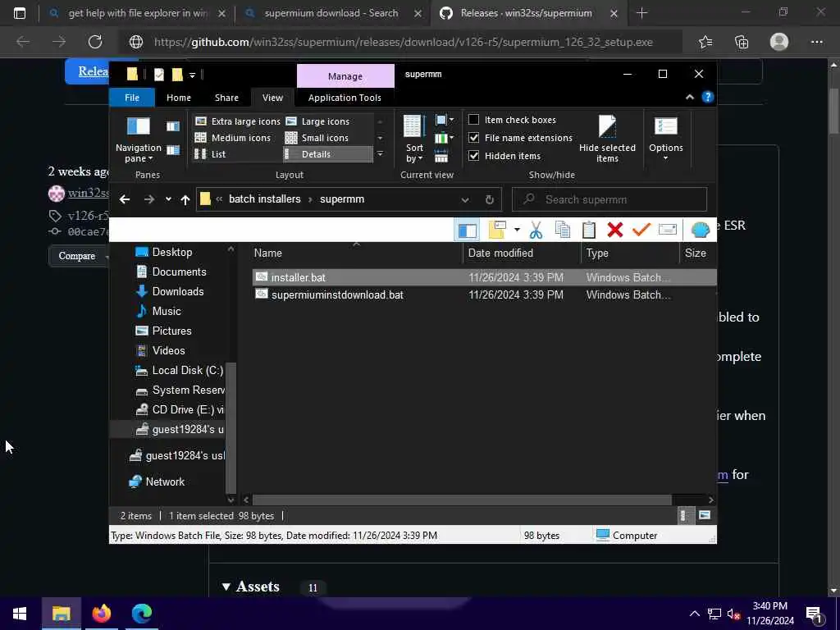Screen dimensions: 840x630
Task: Click the Windows Start button
Action: tap(20, 614)
